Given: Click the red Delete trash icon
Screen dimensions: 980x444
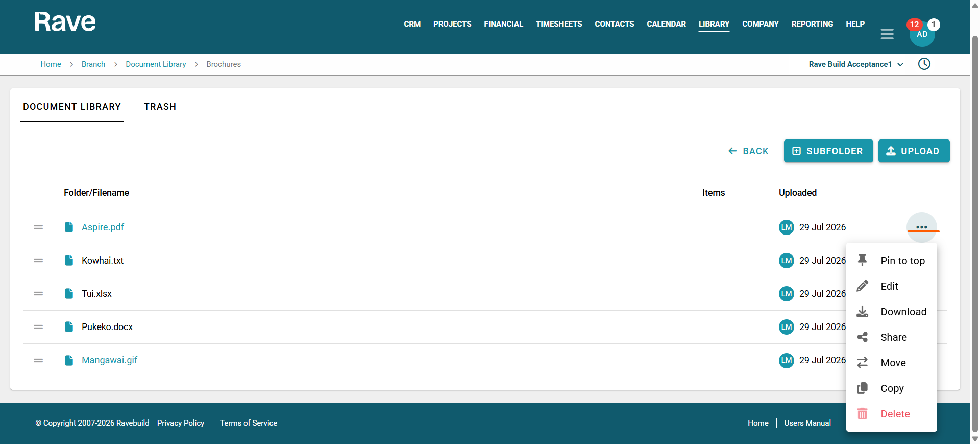Looking at the screenshot, I should [862, 414].
